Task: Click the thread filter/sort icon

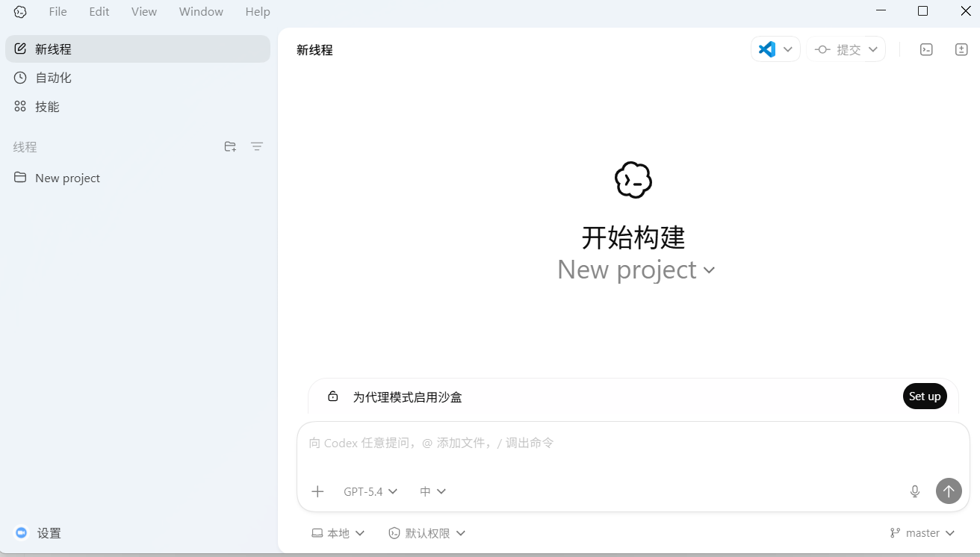Action: coord(257,146)
